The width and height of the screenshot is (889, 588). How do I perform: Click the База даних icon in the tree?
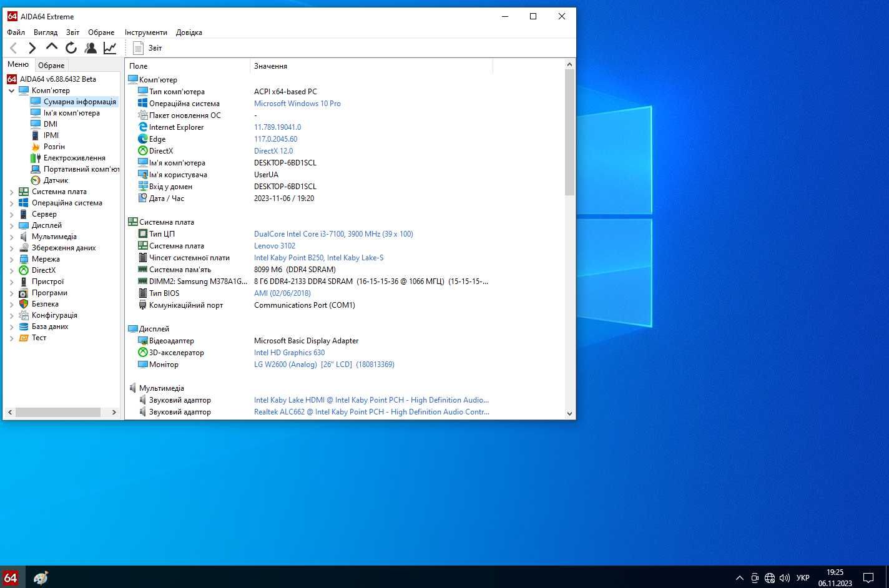coord(24,326)
